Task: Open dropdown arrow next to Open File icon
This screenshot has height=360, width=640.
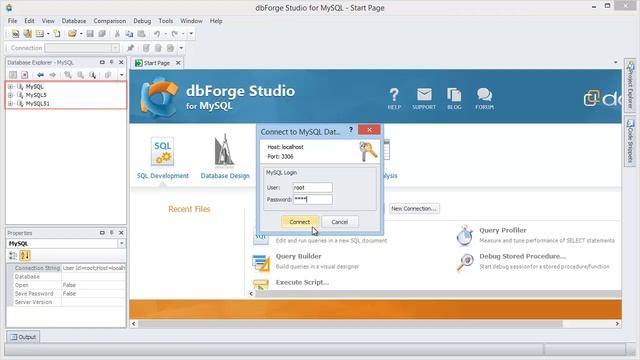Action: pos(81,34)
